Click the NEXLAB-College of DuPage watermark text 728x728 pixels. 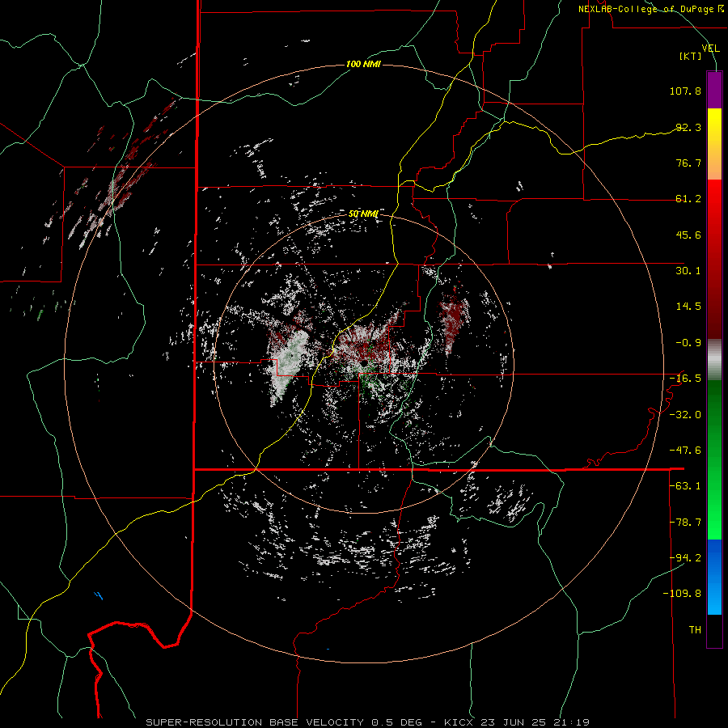[x=650, y=9]
